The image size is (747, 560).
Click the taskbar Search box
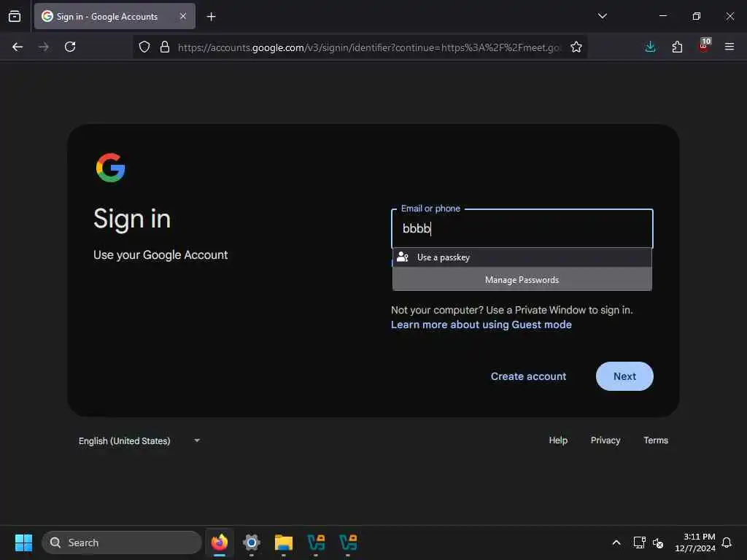122,542
